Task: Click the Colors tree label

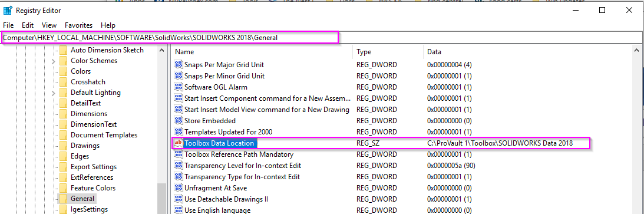Action: coord(81,71)
